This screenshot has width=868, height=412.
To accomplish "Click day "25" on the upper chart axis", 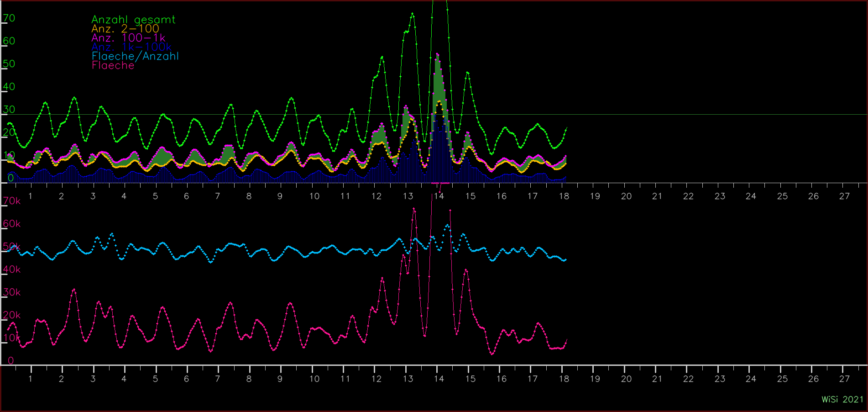I will (782, 196).
